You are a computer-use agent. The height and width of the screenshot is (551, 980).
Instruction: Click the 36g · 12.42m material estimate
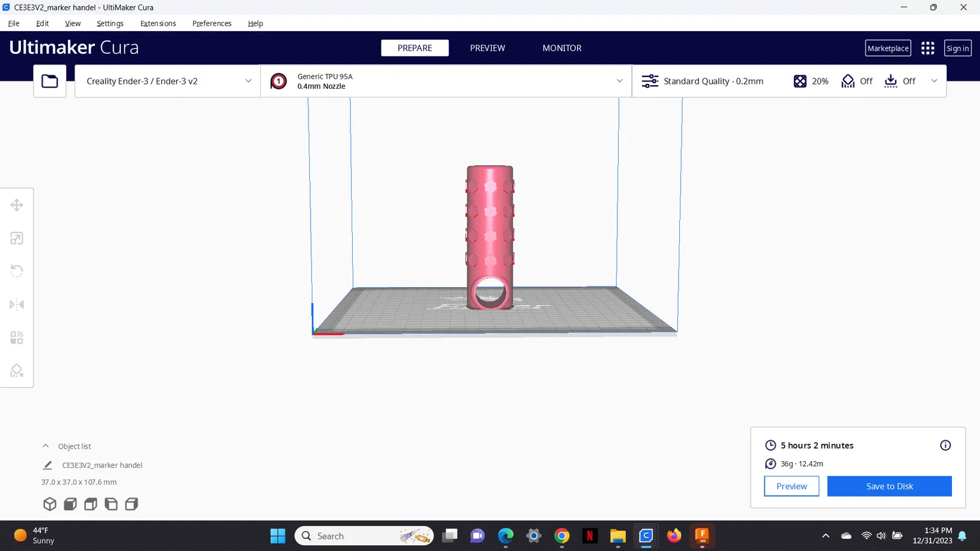tap(802, 463)
